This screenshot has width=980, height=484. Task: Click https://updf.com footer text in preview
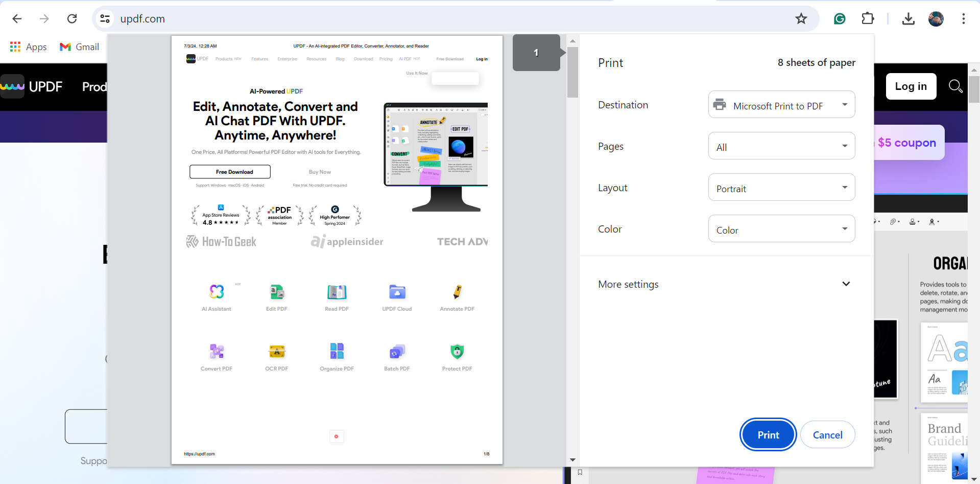(x=199, y=454)
